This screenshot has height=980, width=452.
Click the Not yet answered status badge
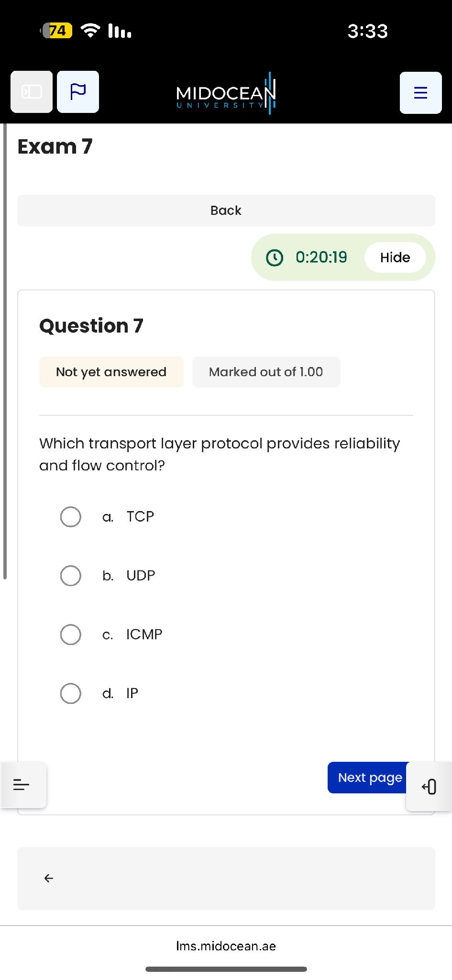(111, 372)
